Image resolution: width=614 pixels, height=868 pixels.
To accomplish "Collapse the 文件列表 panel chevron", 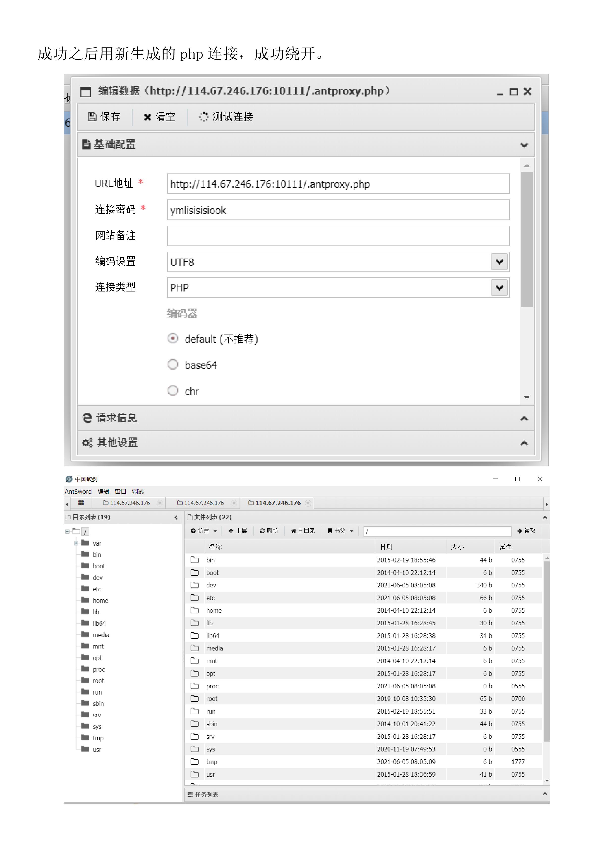I will click(x=545, y=517).
